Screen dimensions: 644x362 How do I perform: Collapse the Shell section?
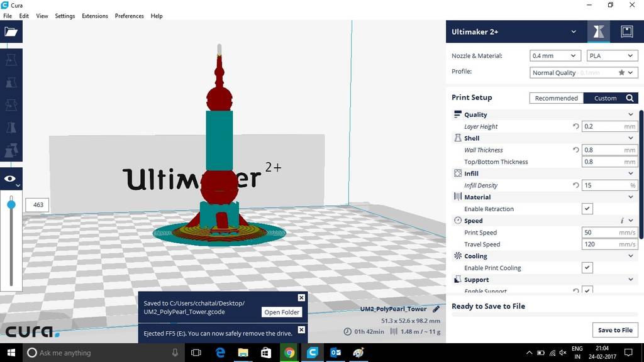pos(630,138)
